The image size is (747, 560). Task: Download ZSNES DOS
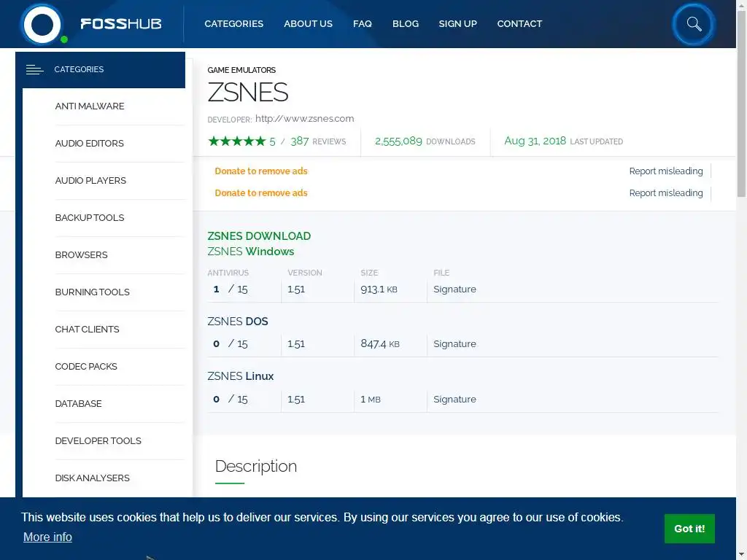coord(238,322)
